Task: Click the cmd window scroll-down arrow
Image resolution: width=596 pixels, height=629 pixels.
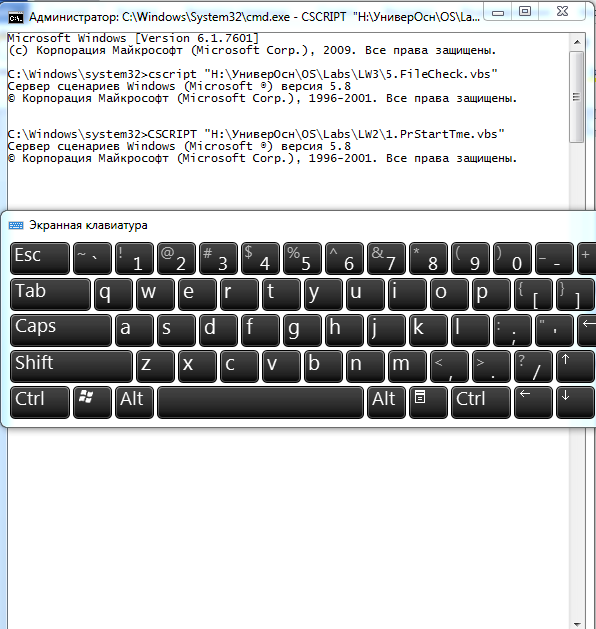Action: [x=577, y=624]
